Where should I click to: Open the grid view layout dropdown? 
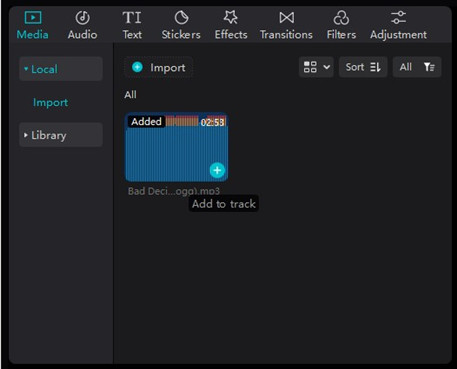click(x=316, y=67)
